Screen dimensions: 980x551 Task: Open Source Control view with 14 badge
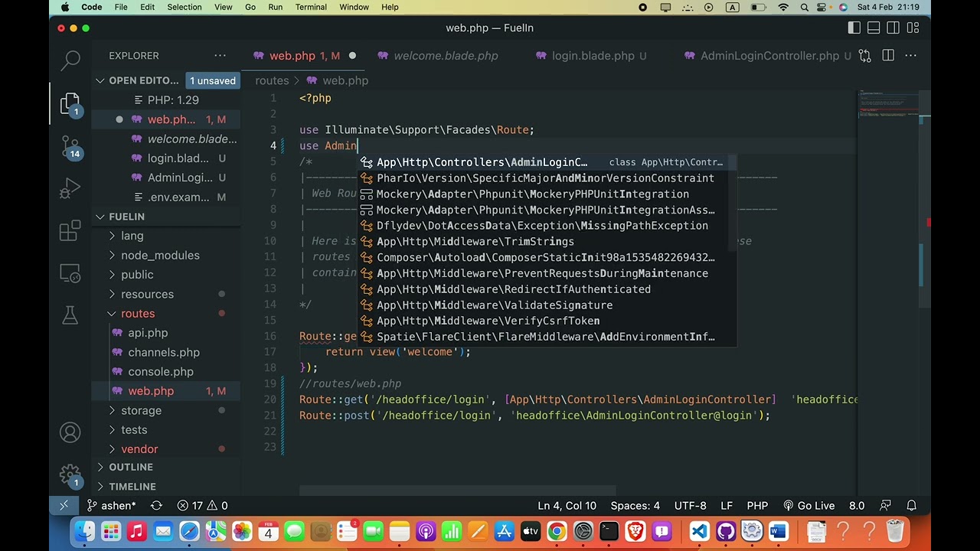pyautogui.click(x=70, y=145)
